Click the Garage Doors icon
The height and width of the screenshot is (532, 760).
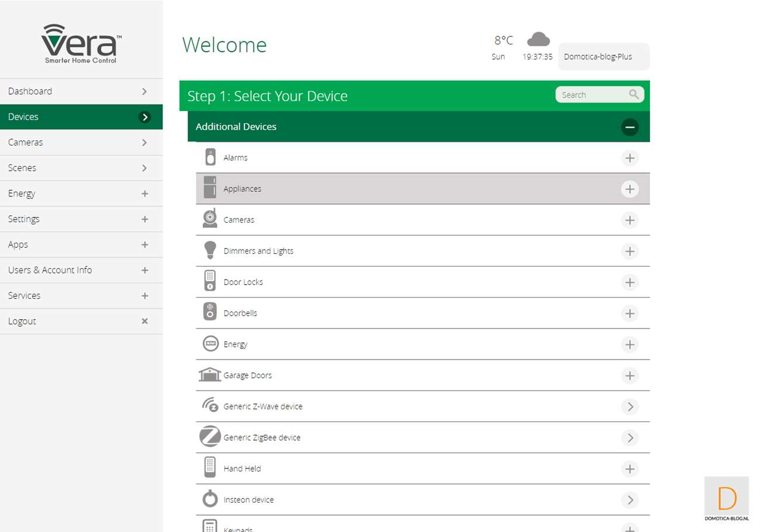[210, 375]
